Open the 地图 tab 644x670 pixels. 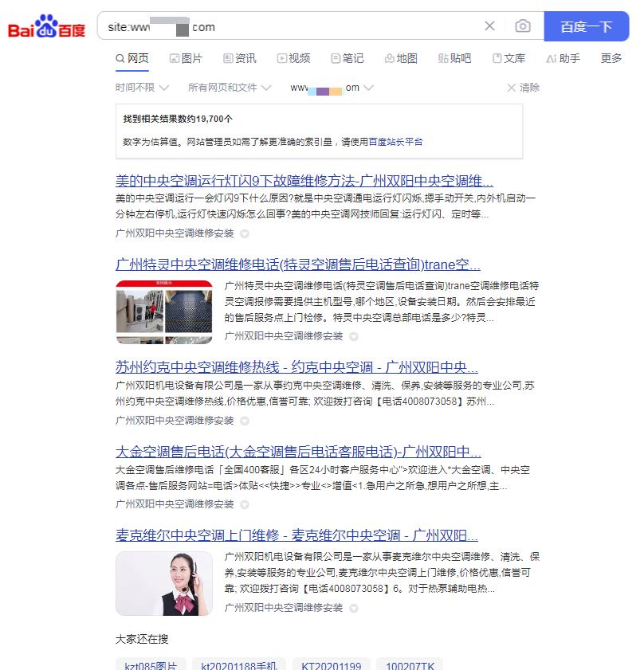(401, 58)
